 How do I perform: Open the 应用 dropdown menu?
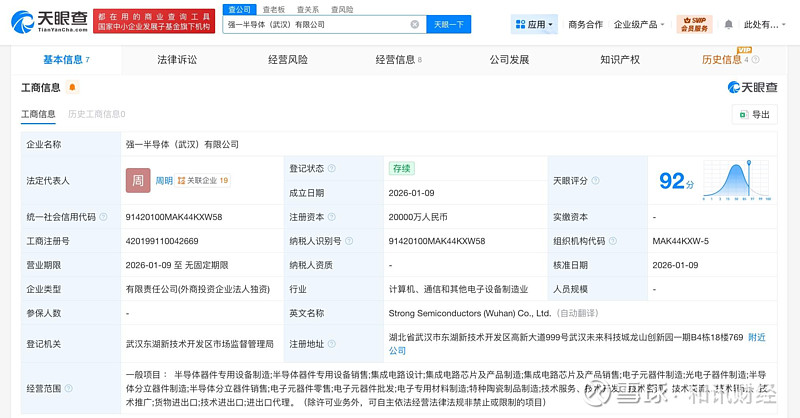[534, 24]
